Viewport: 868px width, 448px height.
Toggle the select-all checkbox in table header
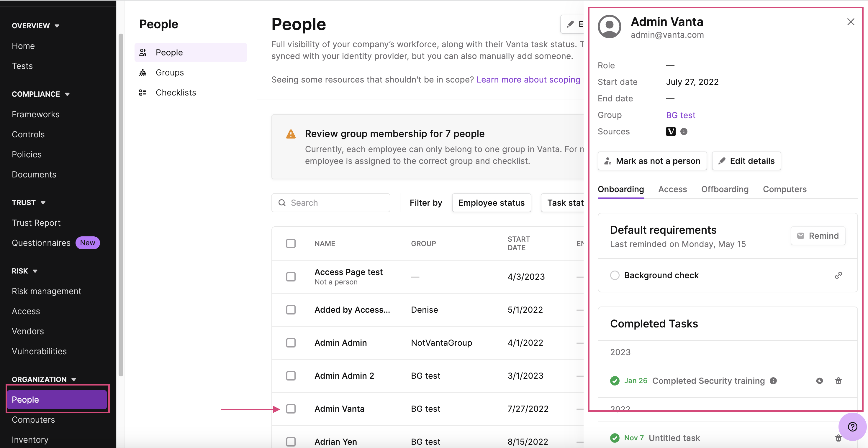(291, 243)
